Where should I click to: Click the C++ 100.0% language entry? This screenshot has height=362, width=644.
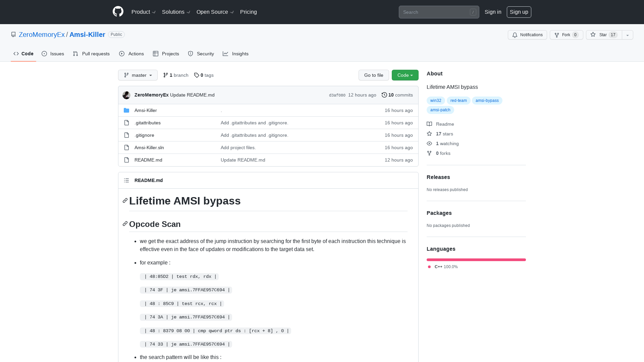point(443,267)
